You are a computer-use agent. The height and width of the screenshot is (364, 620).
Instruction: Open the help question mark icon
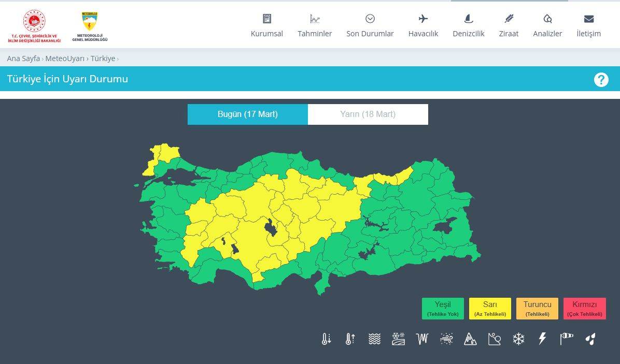point(601,80)
